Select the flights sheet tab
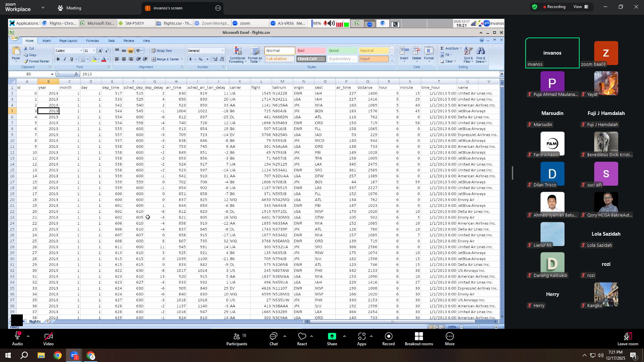 click(35, 322)
